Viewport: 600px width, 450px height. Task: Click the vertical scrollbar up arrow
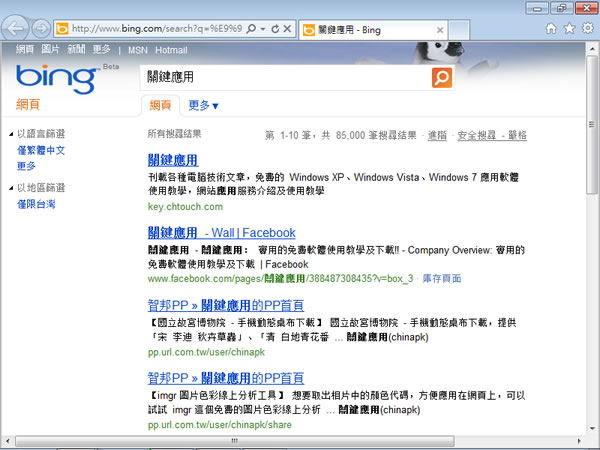point(592,49)
